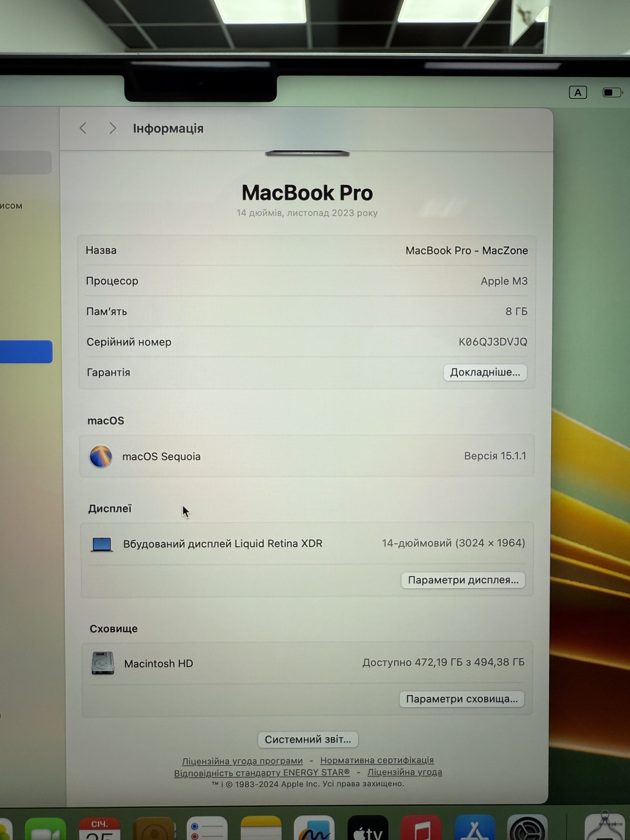Open the Системний звіт… system report
The height and width of the screenshot is (840, 630).
[x=308, y=739]
